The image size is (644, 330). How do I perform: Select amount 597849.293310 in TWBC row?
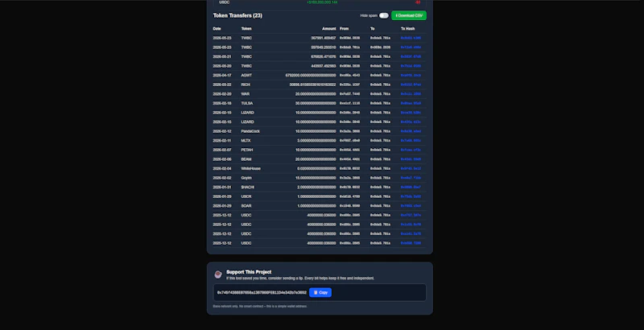click(324, 47)
